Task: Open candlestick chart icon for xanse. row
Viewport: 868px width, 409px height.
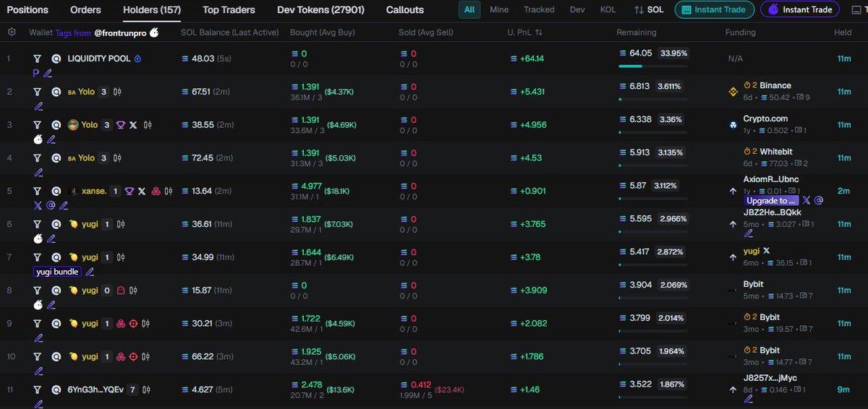Action: (169, 191)
